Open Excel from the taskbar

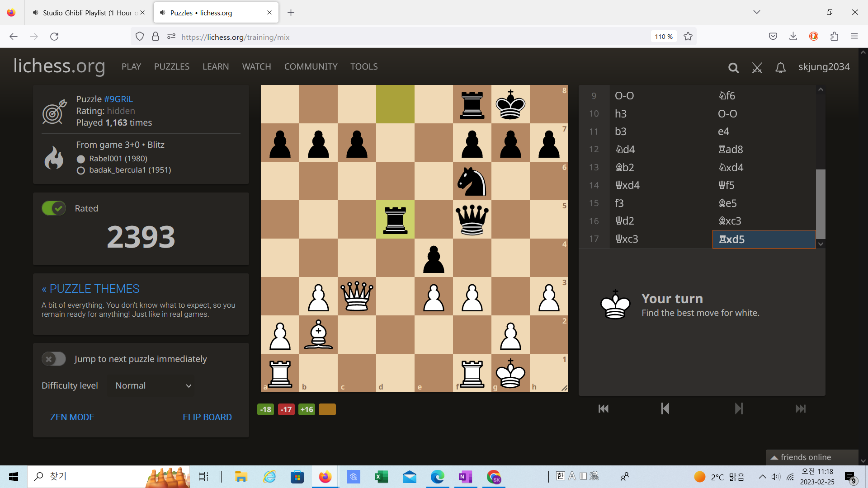[381, 477]
